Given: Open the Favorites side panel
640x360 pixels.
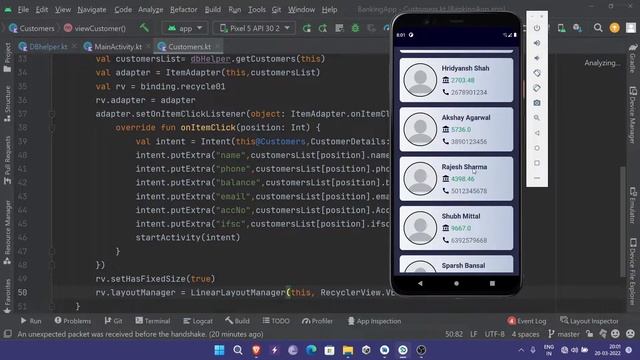Looking at the screenshot, I should click(7, 296).
